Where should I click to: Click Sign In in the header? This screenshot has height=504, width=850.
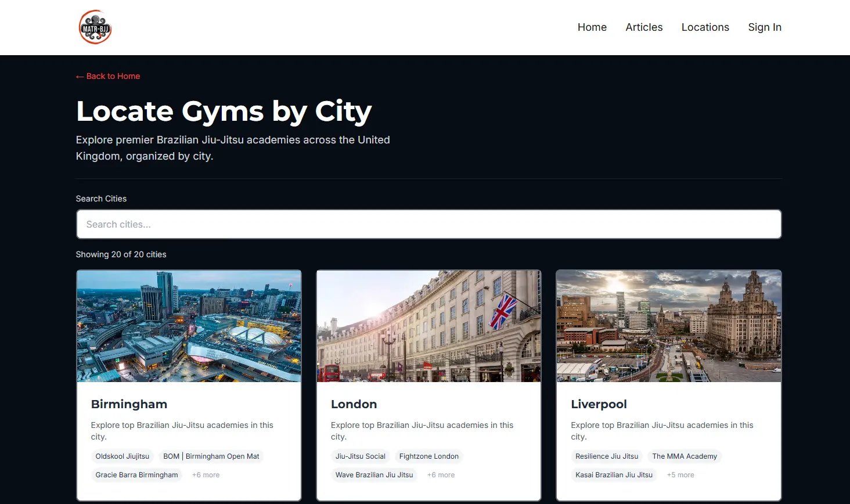pos(764,27)
